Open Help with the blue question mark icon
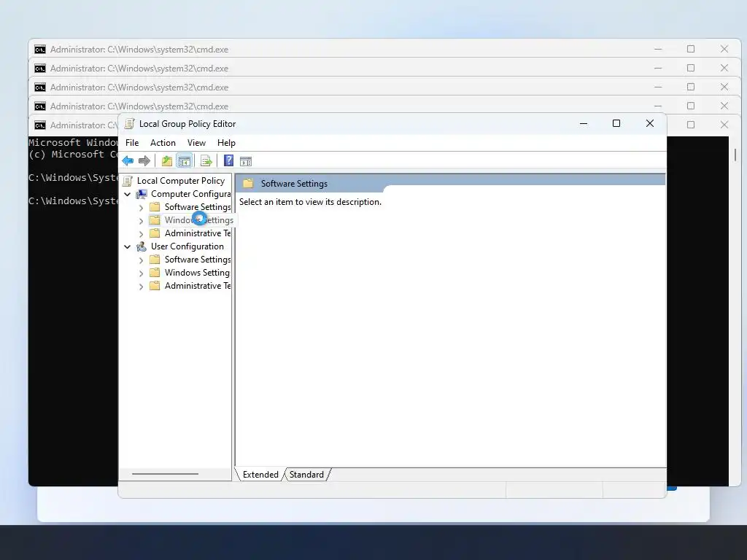The height and width of the screenshot is (560, 747). click(228, 161)
